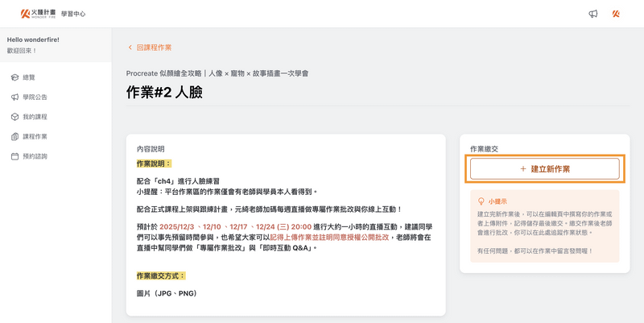The width and height of the screenshot is (644, 323).
Task: Click the 總覽 graduation cap icon
Action: [14, 77]
